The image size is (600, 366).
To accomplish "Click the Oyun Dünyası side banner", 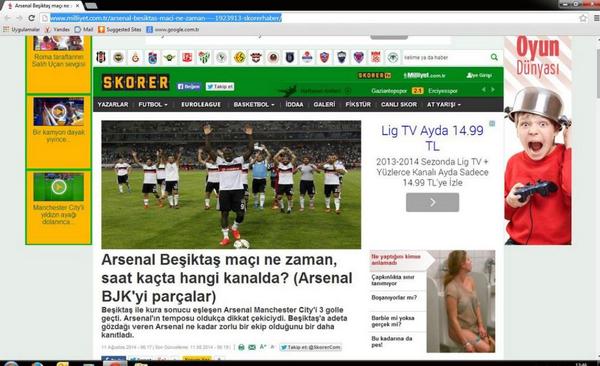I will (538, 141).
